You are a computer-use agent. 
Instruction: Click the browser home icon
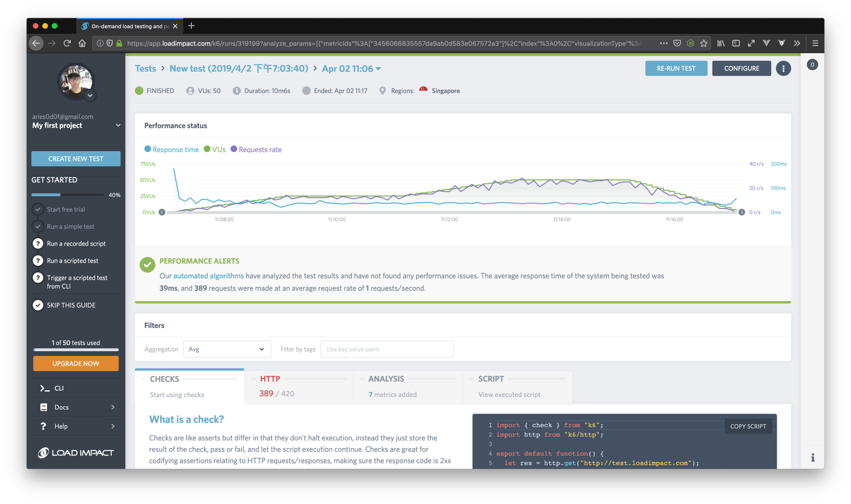pos(82,43)
